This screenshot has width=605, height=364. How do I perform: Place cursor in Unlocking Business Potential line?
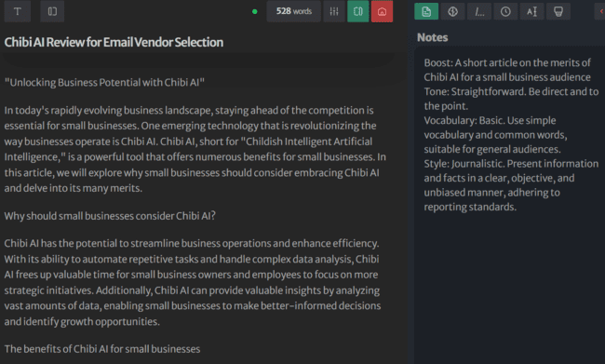click(x=104, y=82)
